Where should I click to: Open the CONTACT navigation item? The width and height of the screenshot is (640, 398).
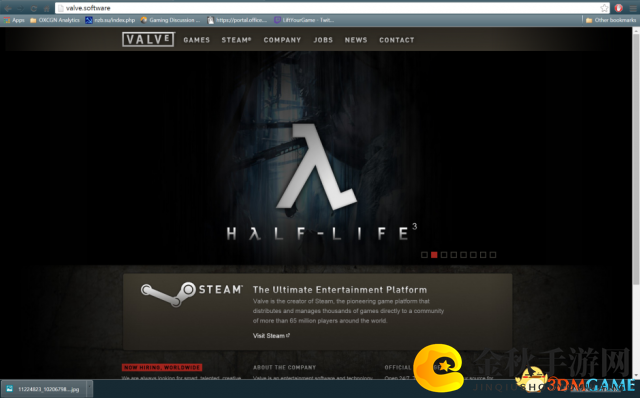click(x=397, y=40)
